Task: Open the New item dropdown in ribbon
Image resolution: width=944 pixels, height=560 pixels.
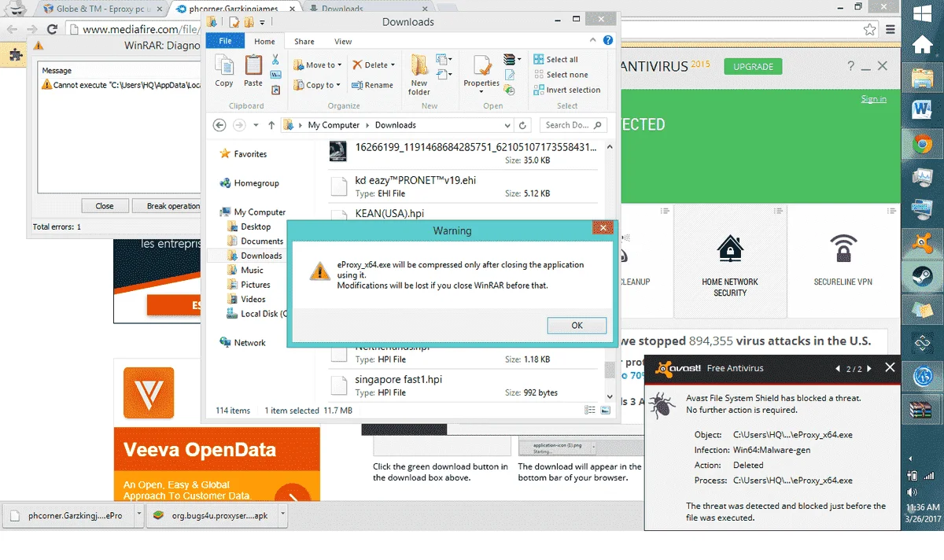Action: click(x=444, y=60)
